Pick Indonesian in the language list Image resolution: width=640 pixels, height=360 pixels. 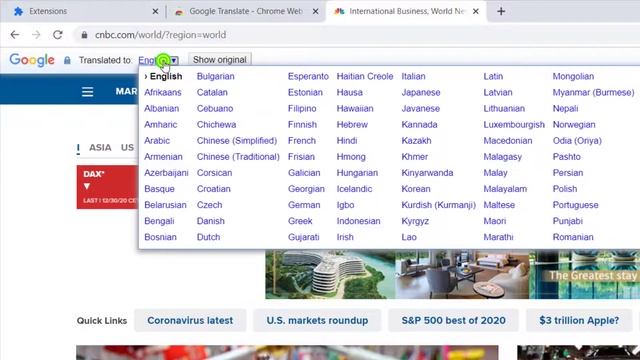point(358,221)
